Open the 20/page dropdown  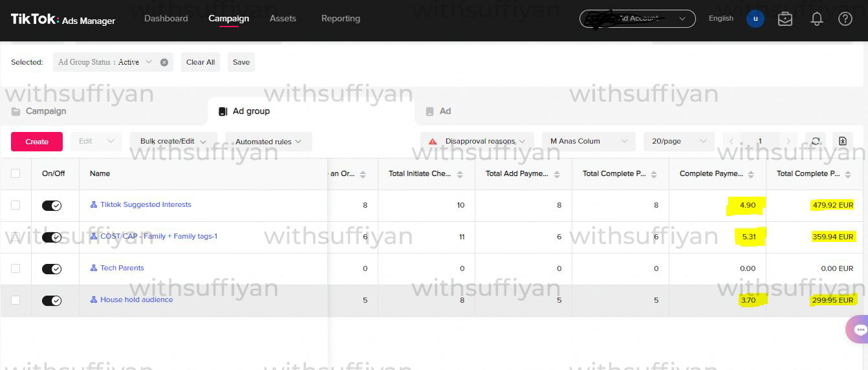tap(678, 141)
